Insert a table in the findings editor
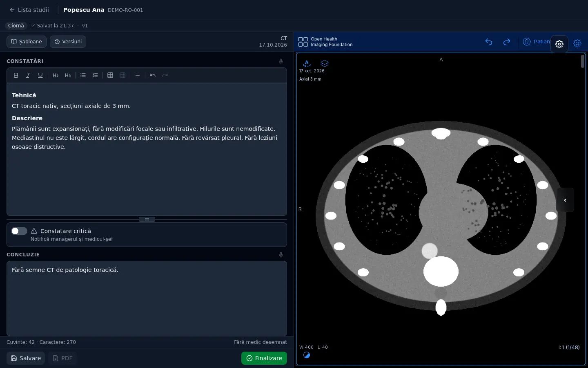 click(110, 75)
